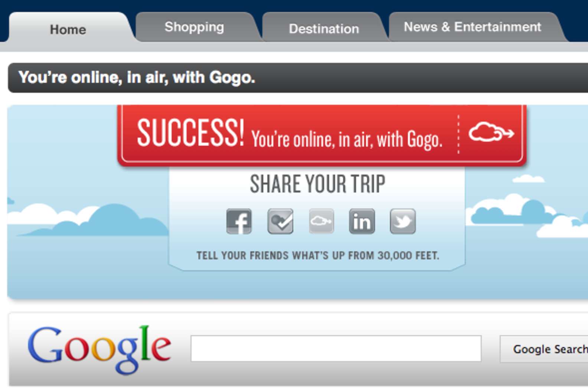Click the Google logo
Screen dimensions: 588x392
point(99,349)
